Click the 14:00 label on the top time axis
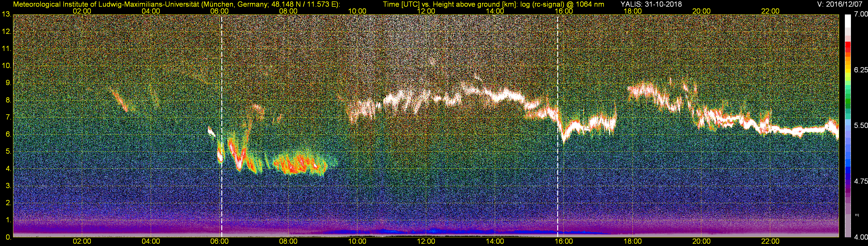Image resolution: width=868 pixels, height=246 pixels. pos(495,11)
